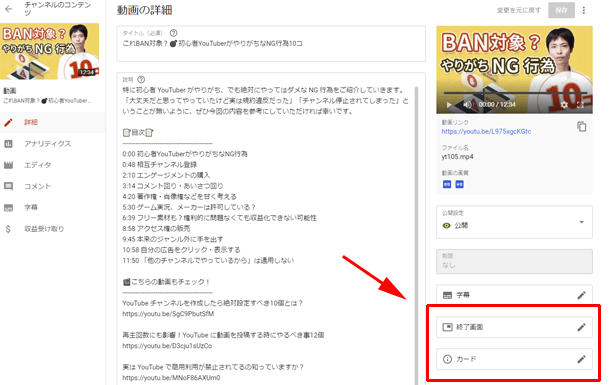This screenshot has height=385, width=610.
Task: Click the sidebar video thumbnail
Action: click(x=49, y=51)
